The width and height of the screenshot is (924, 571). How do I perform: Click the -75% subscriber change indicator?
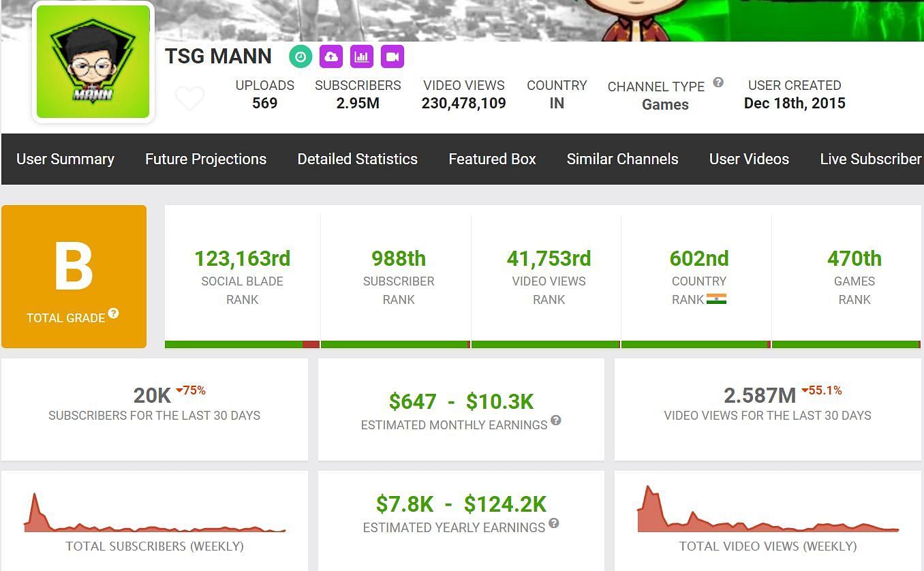(191, 390)
